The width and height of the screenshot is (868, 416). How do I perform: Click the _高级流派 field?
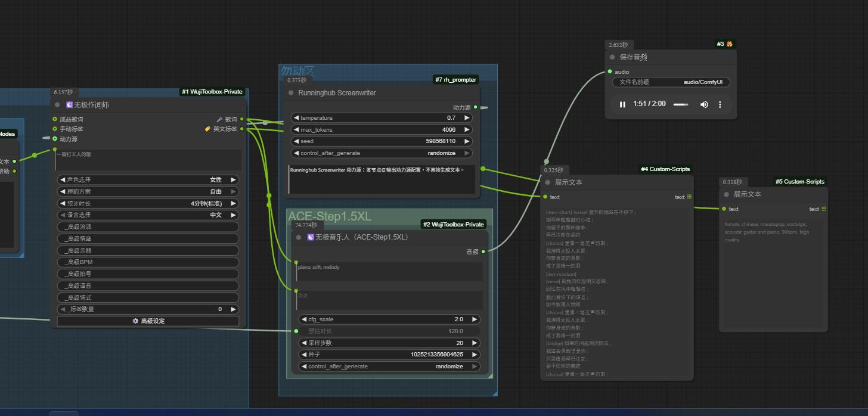click(x=148, y=226)
